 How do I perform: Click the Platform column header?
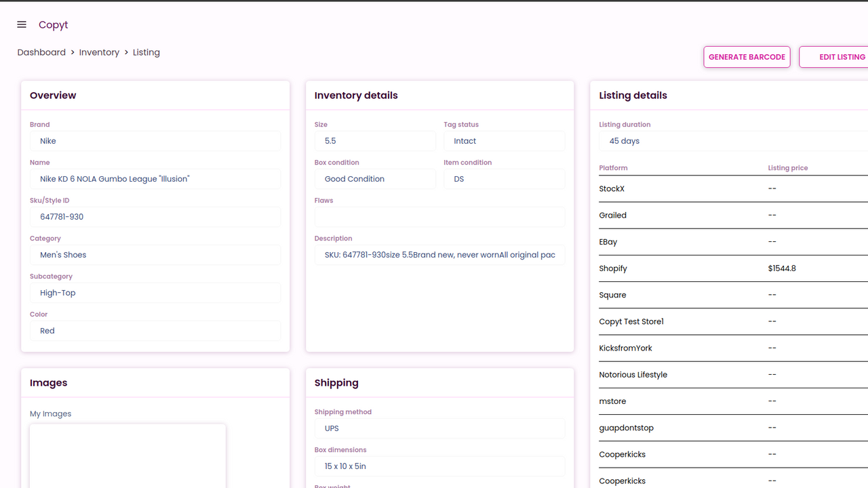(x=613, y=168)
